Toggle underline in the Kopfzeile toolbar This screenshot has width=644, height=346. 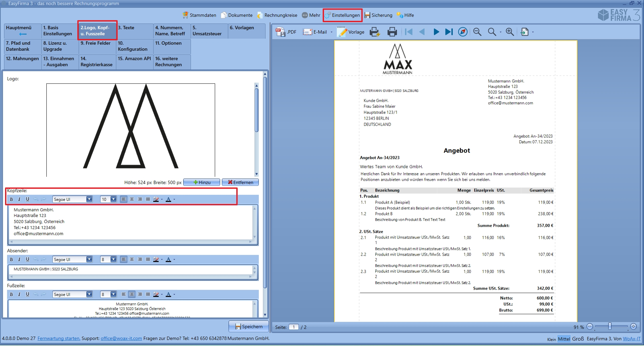pyautogui.click(x=28, y=199)
